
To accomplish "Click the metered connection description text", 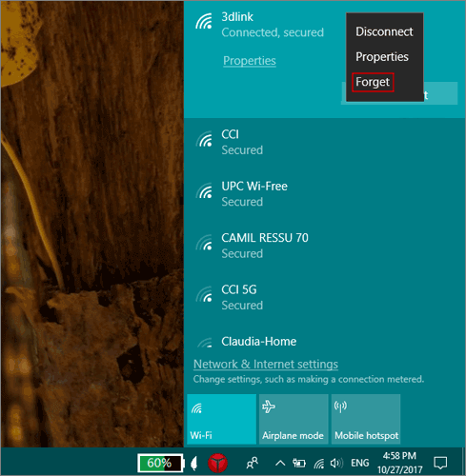I will (309, 379).
